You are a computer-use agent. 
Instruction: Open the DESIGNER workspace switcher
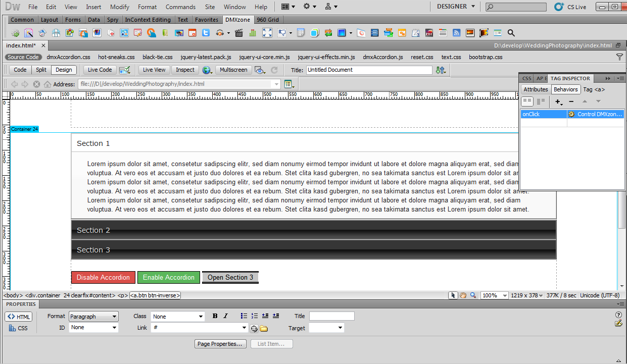coord(456,7)
